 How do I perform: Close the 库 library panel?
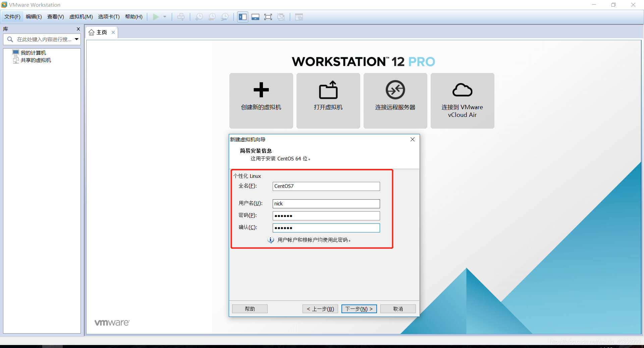[x=78, y=29]
